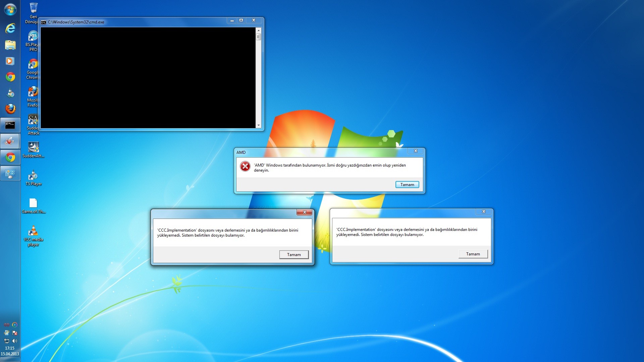Select the Mozilla Firefox desktop shortcut
This screenshot has width=644, height=362.
pyautogui.click(x=33, y=97)
